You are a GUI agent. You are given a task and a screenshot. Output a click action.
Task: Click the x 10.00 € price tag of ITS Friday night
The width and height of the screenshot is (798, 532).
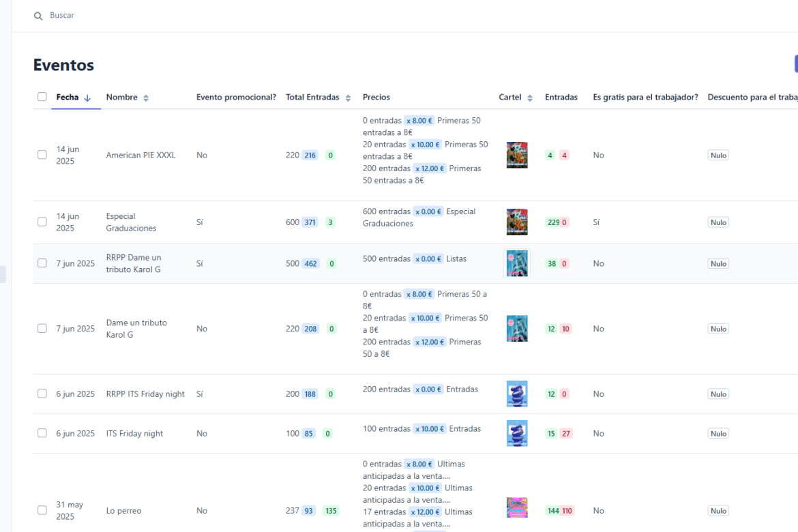click(x=429, y=429)
